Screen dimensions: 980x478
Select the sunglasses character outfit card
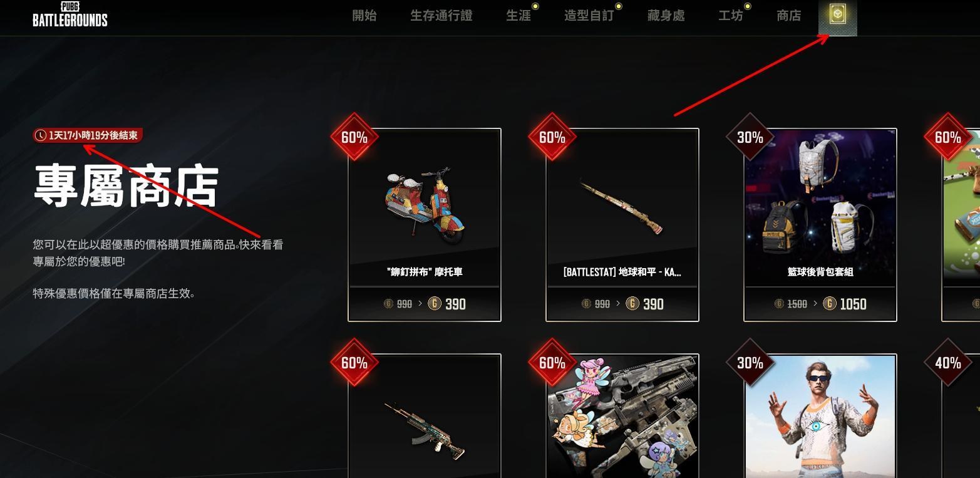(820, 416)
